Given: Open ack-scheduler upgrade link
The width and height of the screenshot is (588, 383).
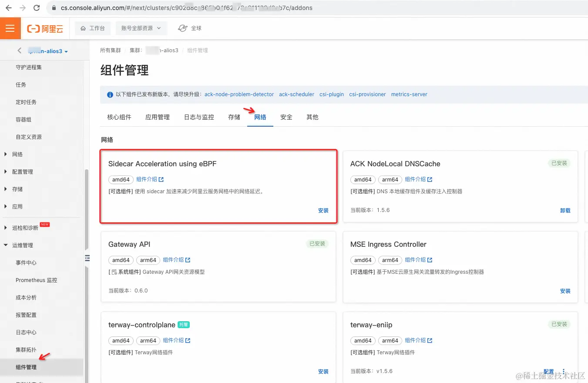Looking at the screenshot, I should point(296,94).
